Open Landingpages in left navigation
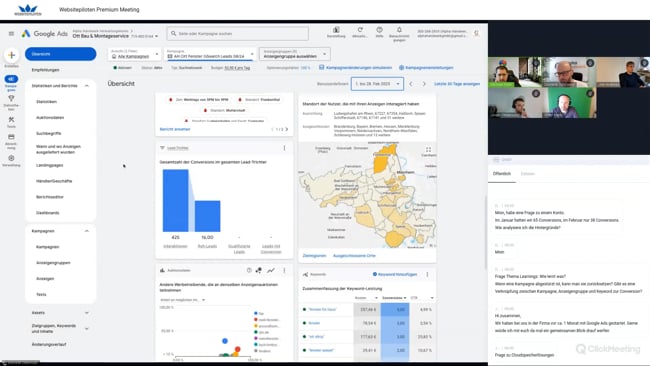Image resolution: width=650 pixels, height=366 pixels. [x=49, y=165]
